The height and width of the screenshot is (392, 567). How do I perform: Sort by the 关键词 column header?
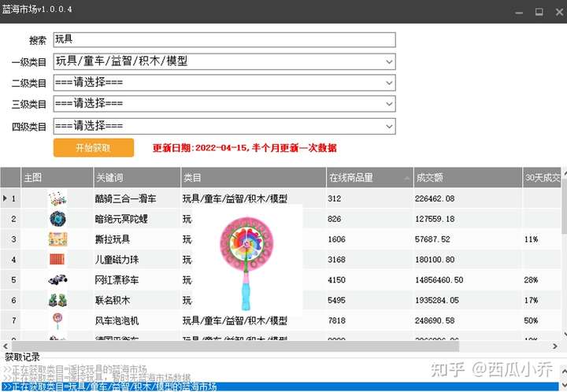pos(137,177)
